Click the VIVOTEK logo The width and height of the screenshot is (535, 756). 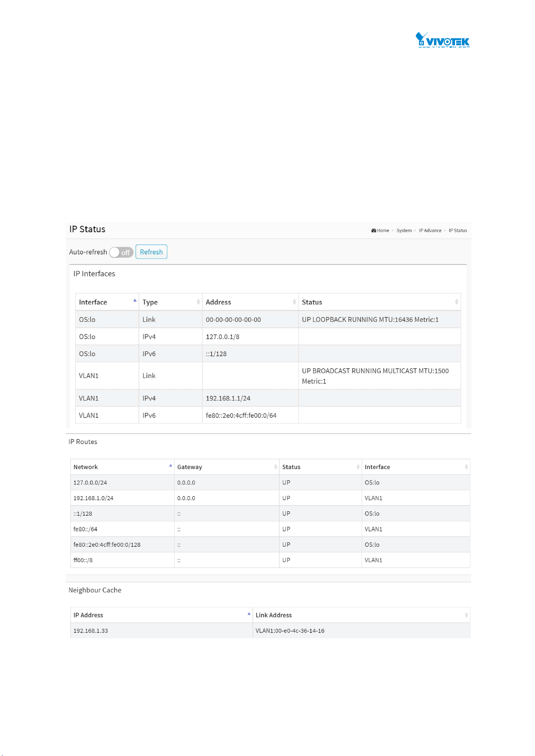[442, 40]
